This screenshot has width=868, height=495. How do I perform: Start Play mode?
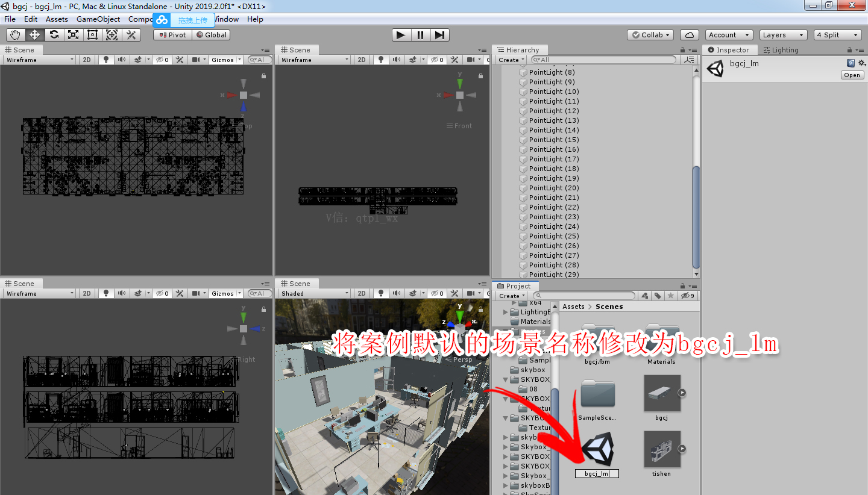tap(401, 35)
